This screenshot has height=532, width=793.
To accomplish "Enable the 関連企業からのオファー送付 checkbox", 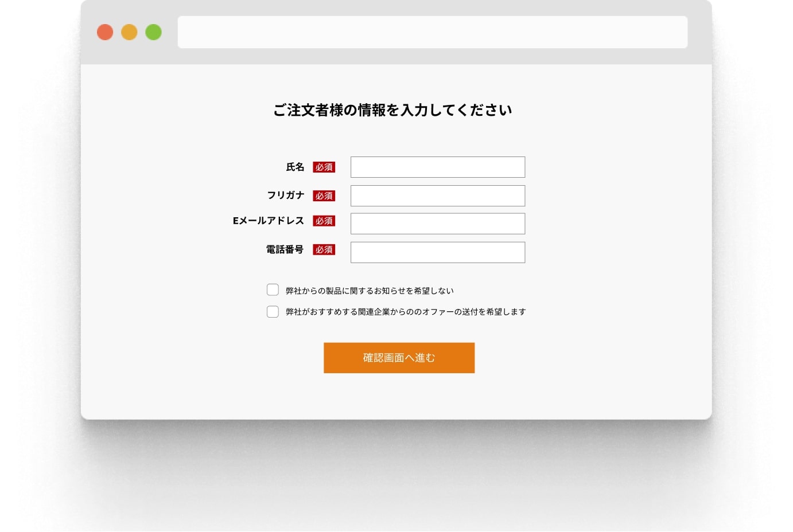I will coord(273,312).
